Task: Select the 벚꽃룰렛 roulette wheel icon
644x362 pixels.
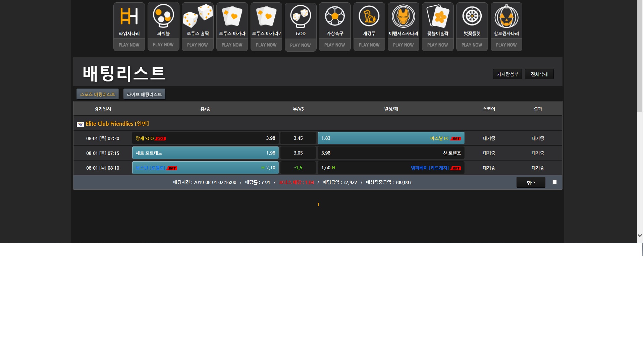Action: point(472,16)
